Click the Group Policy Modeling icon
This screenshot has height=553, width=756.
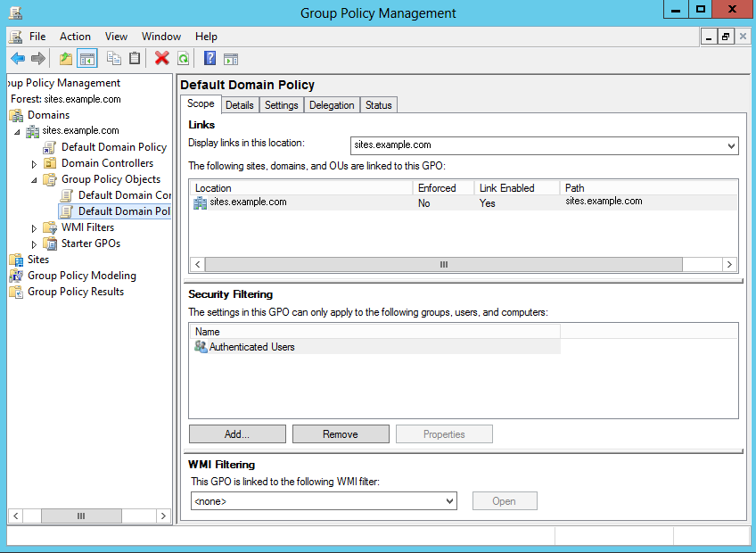(16, 276)
